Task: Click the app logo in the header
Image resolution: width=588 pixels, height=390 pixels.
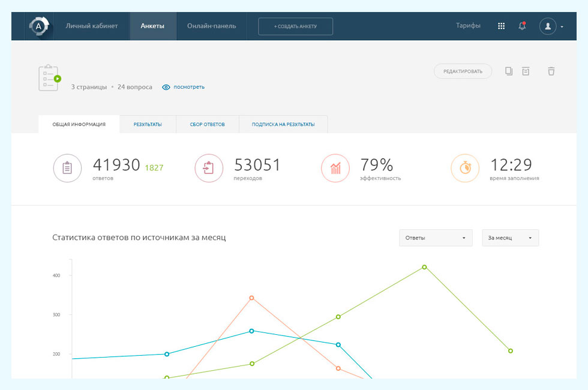Action: [38, 26]
